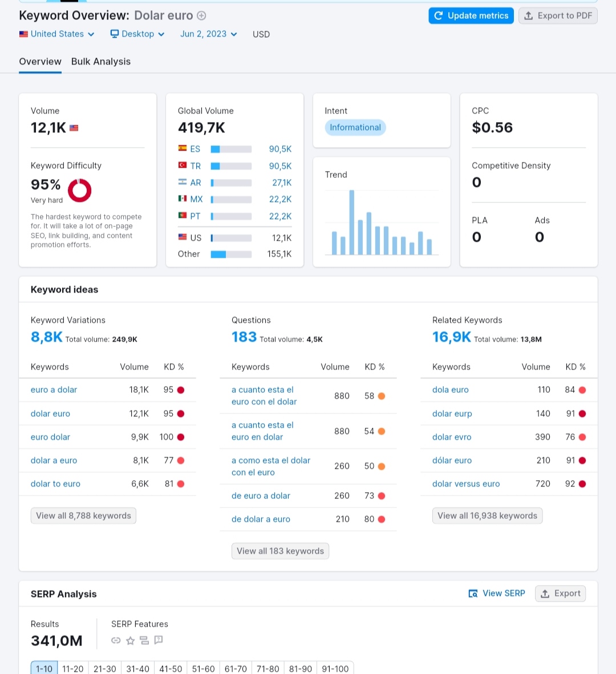
Task: Click the star reviews SERP feature icon
Action: tap(130, 640)
